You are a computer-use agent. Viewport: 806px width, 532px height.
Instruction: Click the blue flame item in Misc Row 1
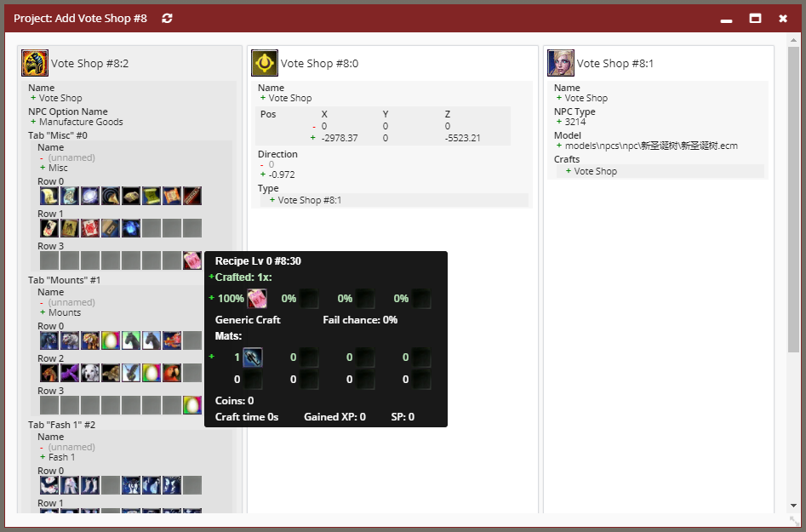pos(131,228)
